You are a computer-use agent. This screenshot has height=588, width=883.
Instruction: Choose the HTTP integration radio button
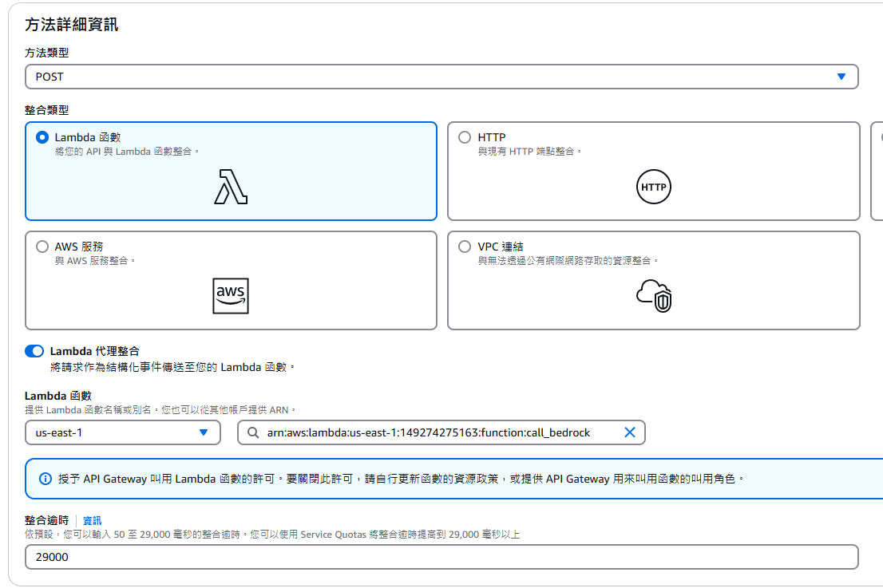(x=465, y=137)
